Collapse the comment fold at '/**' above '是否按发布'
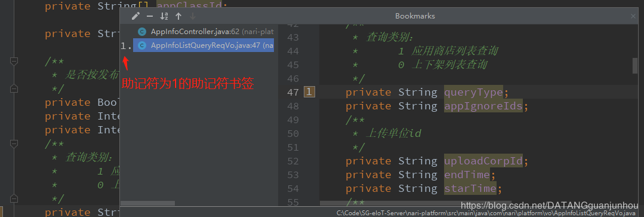 tap(14, 61)
